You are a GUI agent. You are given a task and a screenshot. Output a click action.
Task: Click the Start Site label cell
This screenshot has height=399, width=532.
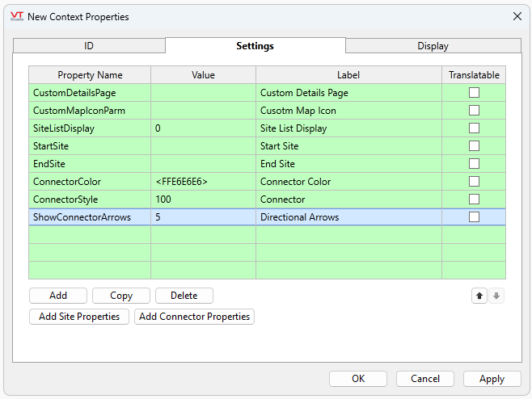tap(348, 146)
